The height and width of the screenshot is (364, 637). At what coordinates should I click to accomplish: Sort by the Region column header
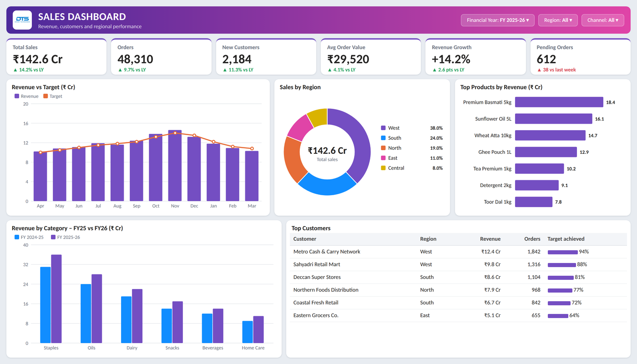[x=428, y=239]
